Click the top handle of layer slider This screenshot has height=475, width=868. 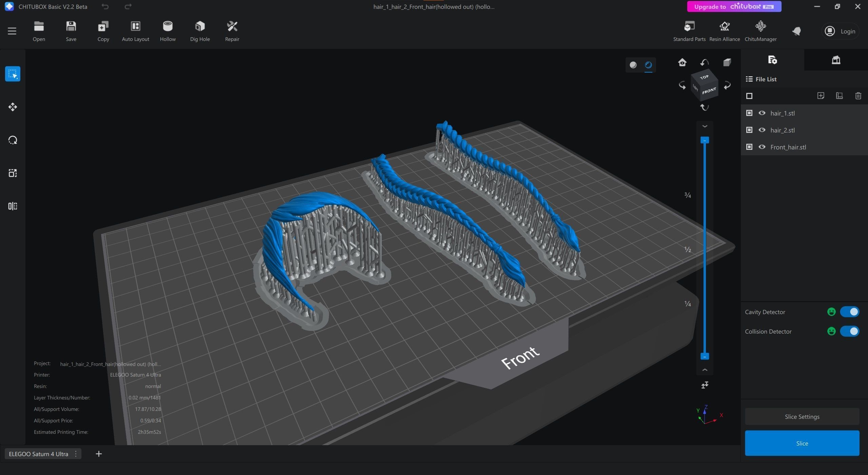[x=705, y=140]
